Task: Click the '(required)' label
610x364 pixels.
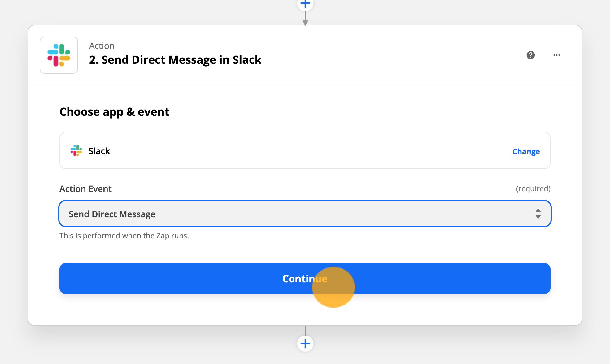Action: click(x=533, y=189)
